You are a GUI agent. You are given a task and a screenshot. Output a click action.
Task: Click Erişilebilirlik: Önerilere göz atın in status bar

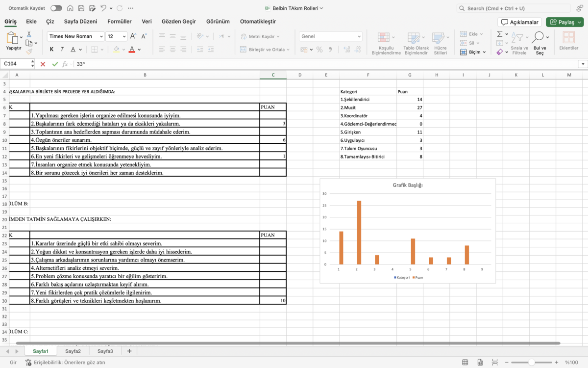[x=65, y=362]
